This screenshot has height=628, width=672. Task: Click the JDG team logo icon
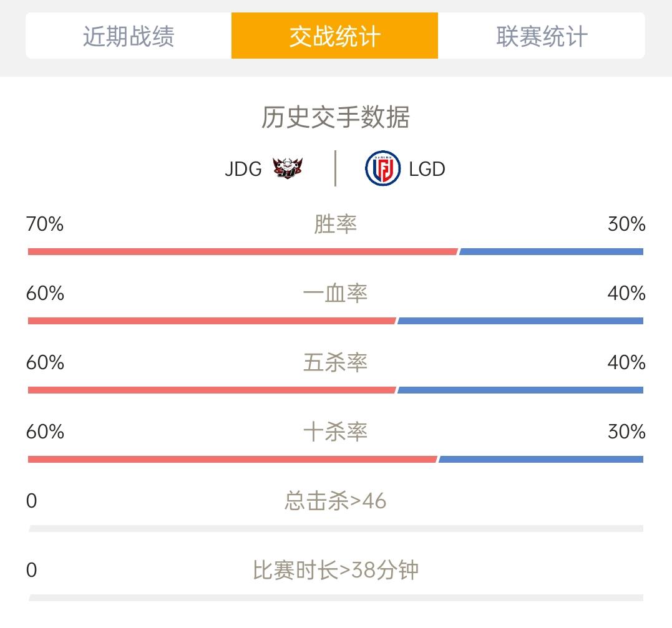(x=288, y=168)
